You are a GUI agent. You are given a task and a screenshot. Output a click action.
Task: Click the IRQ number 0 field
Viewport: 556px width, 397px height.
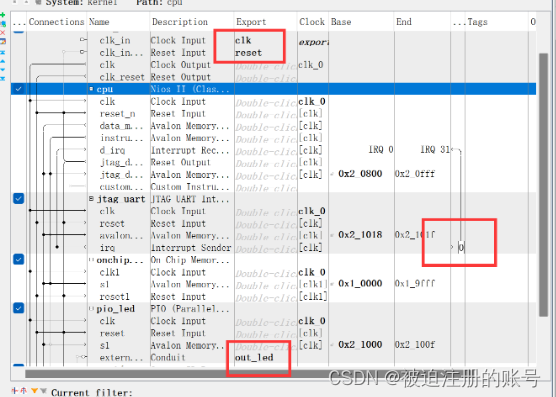click(461, 247)
